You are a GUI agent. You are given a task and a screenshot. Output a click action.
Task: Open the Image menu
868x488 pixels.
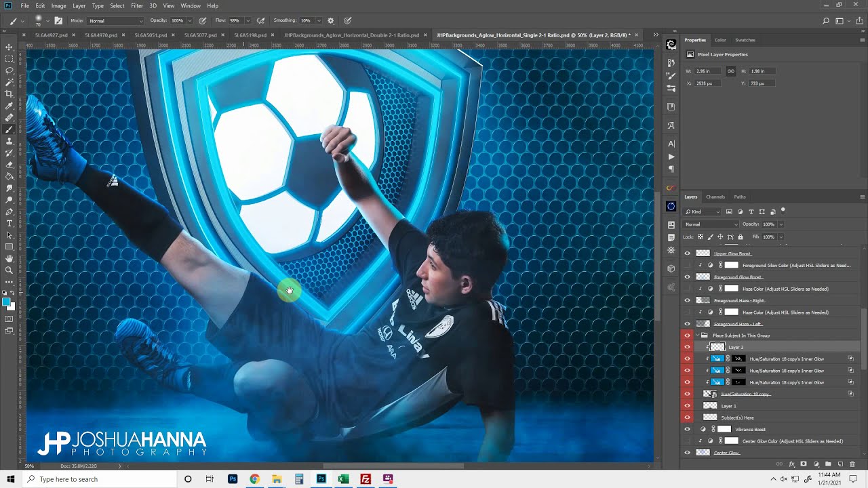pos(59,5)
